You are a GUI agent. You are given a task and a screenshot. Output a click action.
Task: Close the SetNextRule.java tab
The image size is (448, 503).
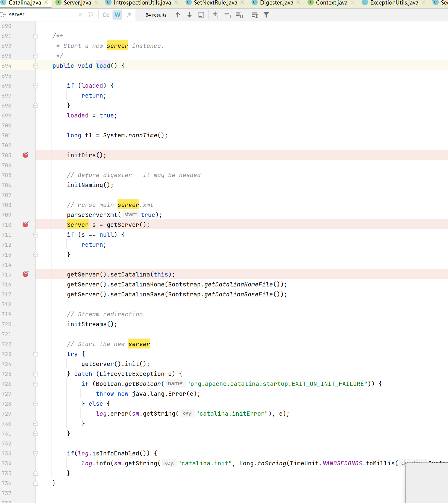click(x=242, y=2)
